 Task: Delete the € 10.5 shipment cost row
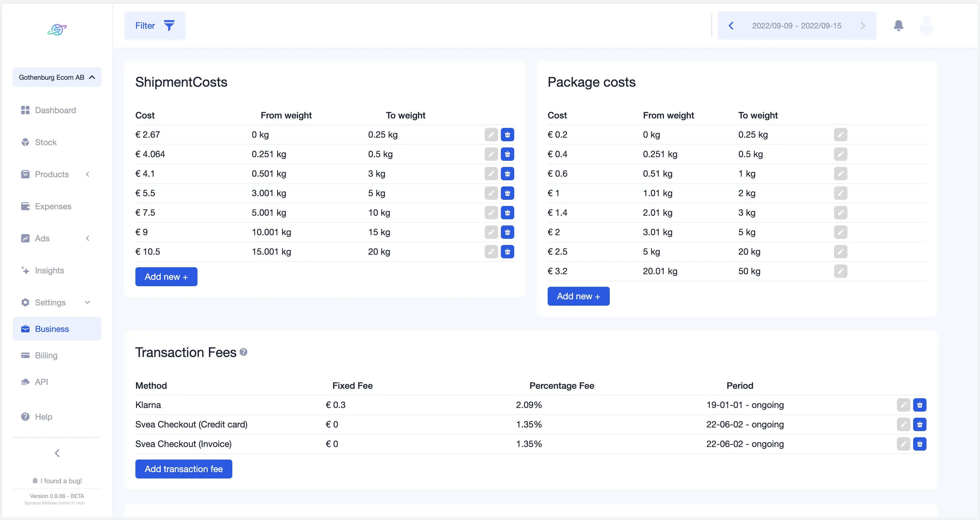click(x=507, y=252)
